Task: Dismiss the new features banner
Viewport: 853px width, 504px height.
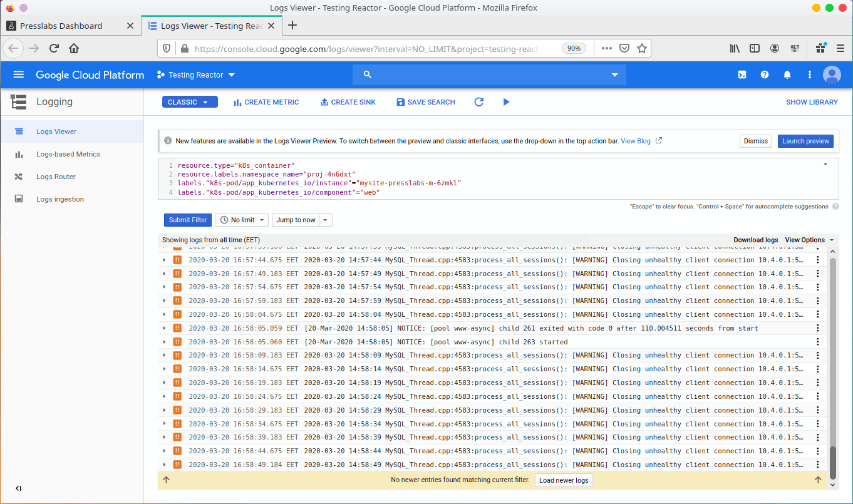Action: (x=756, y=141)
